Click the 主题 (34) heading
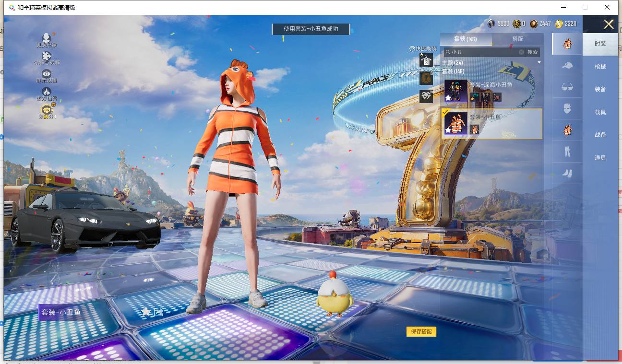 point(452,63)
